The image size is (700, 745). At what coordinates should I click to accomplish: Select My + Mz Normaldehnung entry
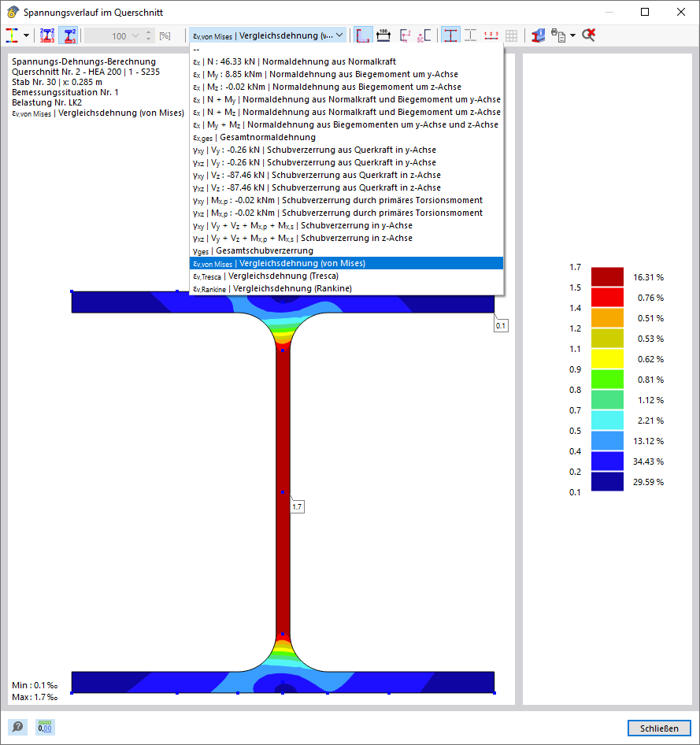346,124
